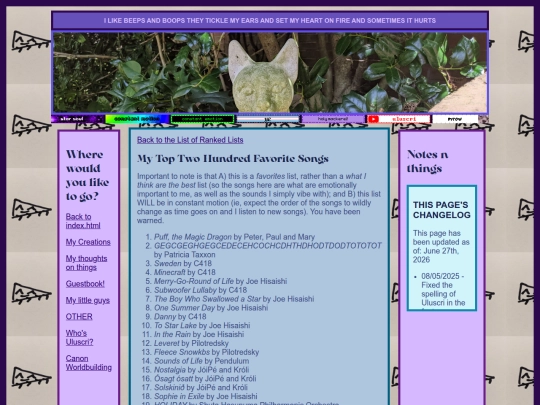Go to 'Back to index.html'

[x=83, y=221]
